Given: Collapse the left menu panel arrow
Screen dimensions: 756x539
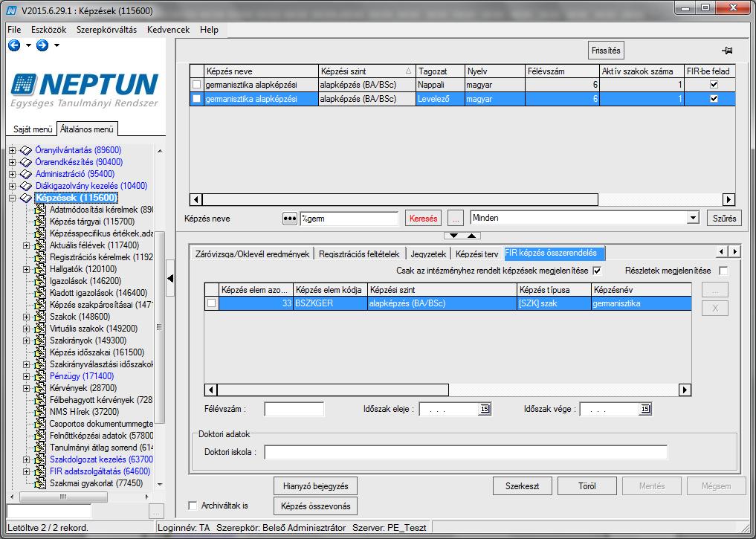Looking at the screenshot, I should 170,278.
